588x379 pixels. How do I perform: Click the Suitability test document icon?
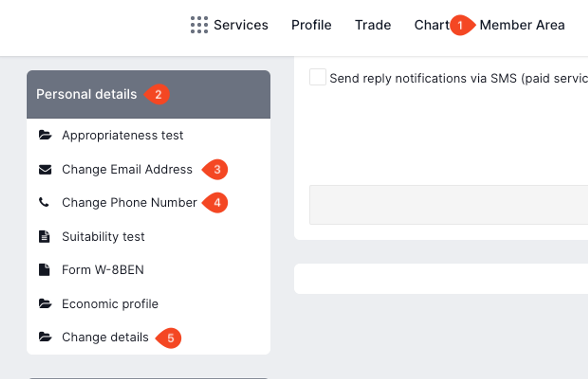tap(44, 237)
